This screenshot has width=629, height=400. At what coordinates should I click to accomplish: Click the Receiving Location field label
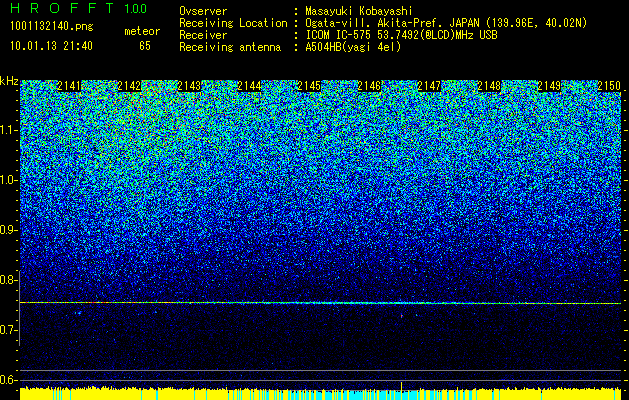(233, 23)
